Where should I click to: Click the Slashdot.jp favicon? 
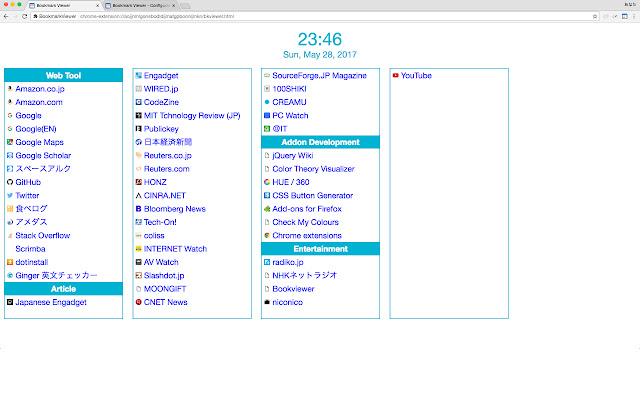[138, 276]
